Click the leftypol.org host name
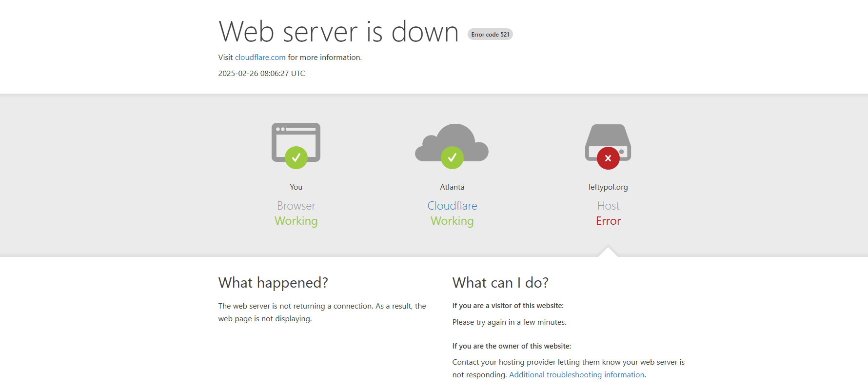The width and height of the screenshot is (868, 390). [x=608, y=187]
